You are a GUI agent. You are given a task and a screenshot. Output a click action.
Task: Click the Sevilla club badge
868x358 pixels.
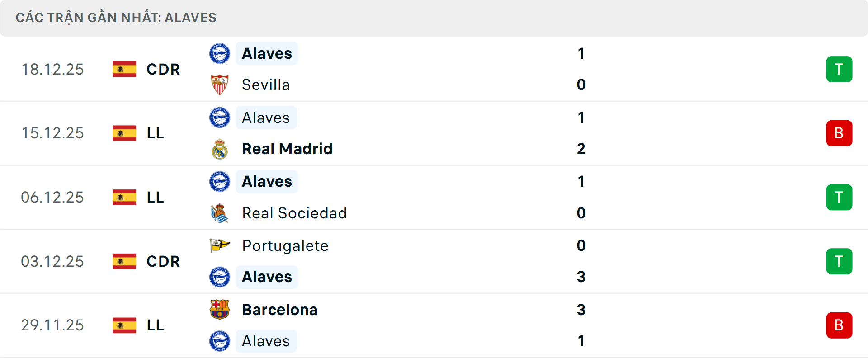coord(220,85)
